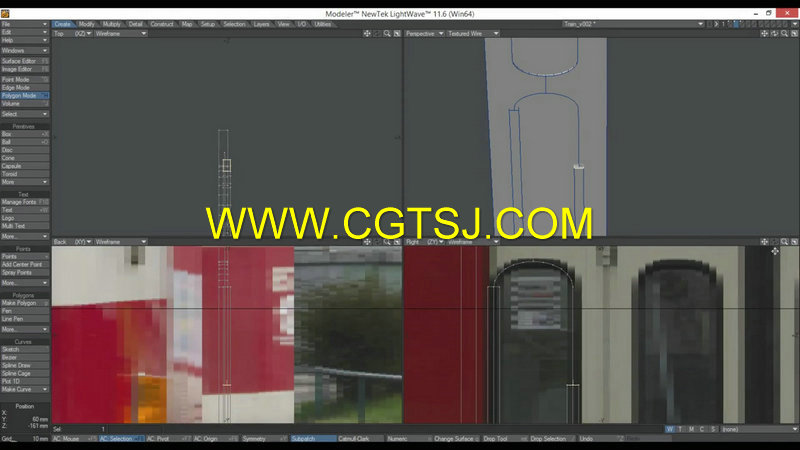Click Manage Fonts button
The height and width of the screenshot is (450, 800).
pos(24,202)
